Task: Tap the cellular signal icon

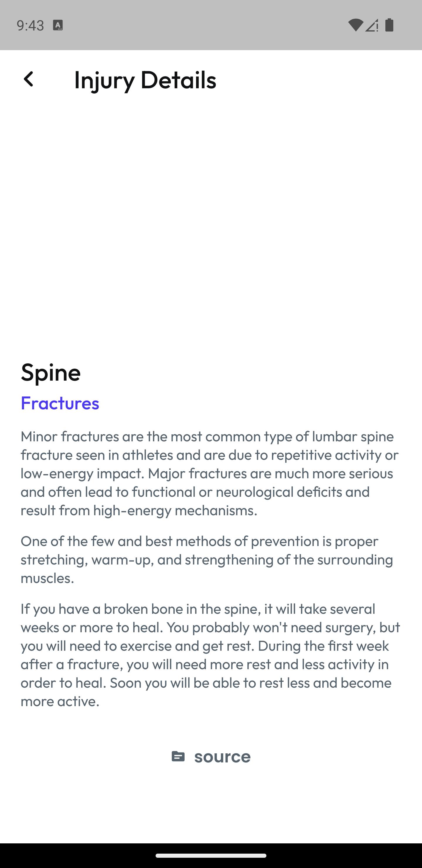Action: (x=372, y=25)
